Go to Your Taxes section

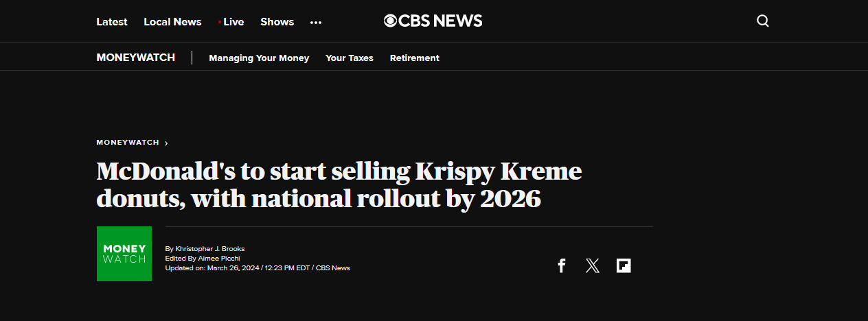[350, 58]
